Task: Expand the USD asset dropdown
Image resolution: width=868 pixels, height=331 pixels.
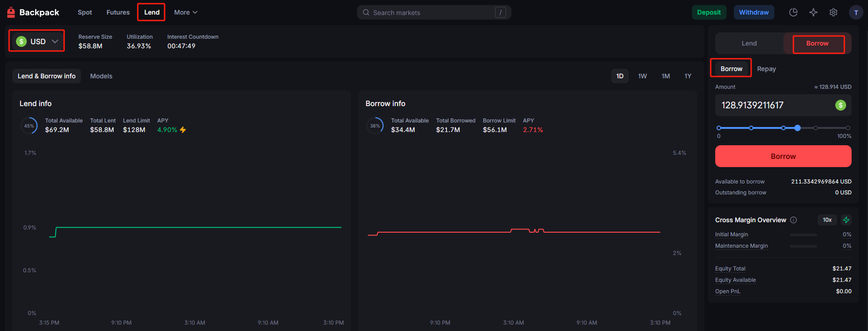Action: (x=37, y=41)
